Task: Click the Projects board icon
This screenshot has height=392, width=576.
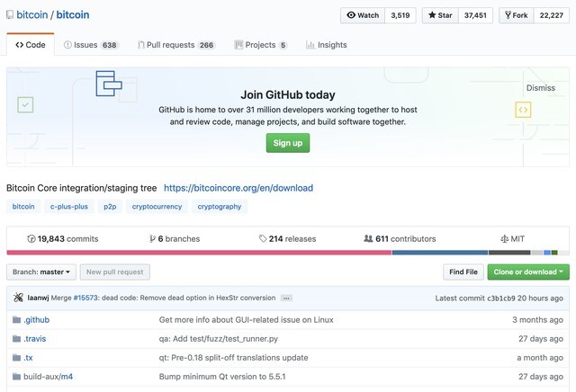Action: (x=238, y=45)
